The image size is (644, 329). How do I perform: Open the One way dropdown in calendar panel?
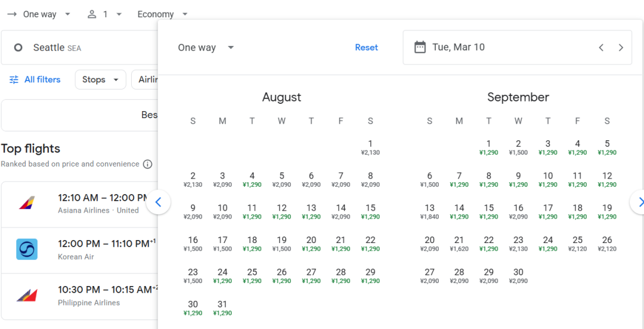coord(206,48)
